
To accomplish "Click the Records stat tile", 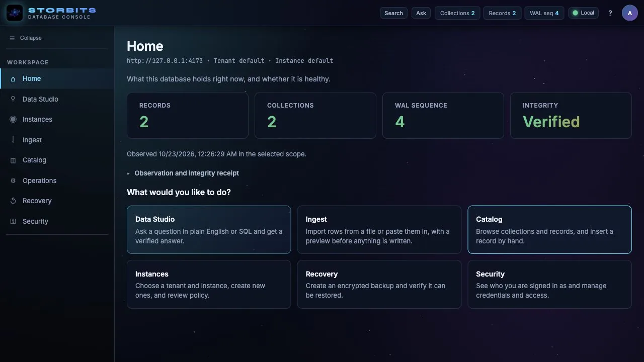I will coord(188,116).
